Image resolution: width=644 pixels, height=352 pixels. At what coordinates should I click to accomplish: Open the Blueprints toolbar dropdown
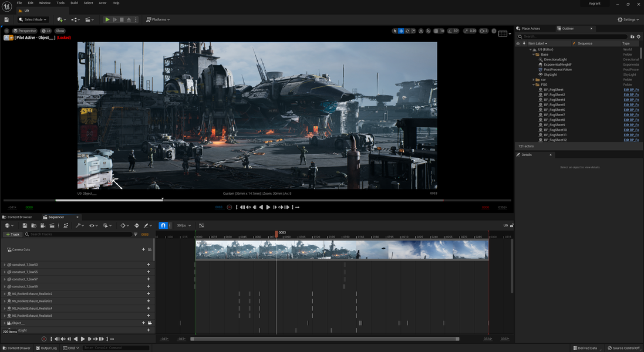tap(76, 19)
